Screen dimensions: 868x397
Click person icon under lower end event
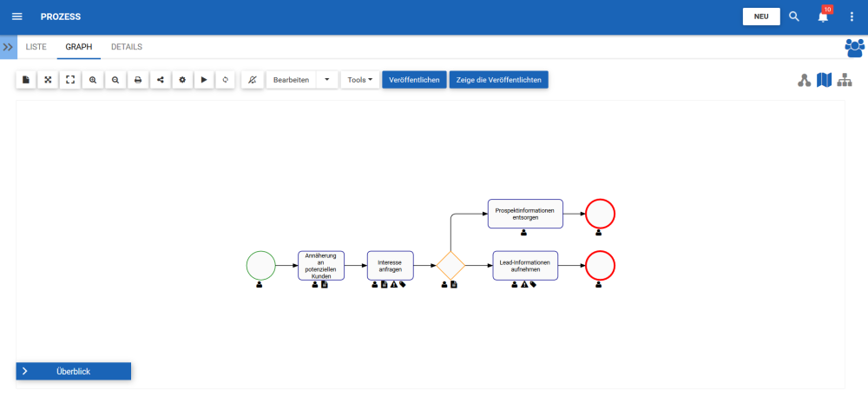[x=598, y=285]
